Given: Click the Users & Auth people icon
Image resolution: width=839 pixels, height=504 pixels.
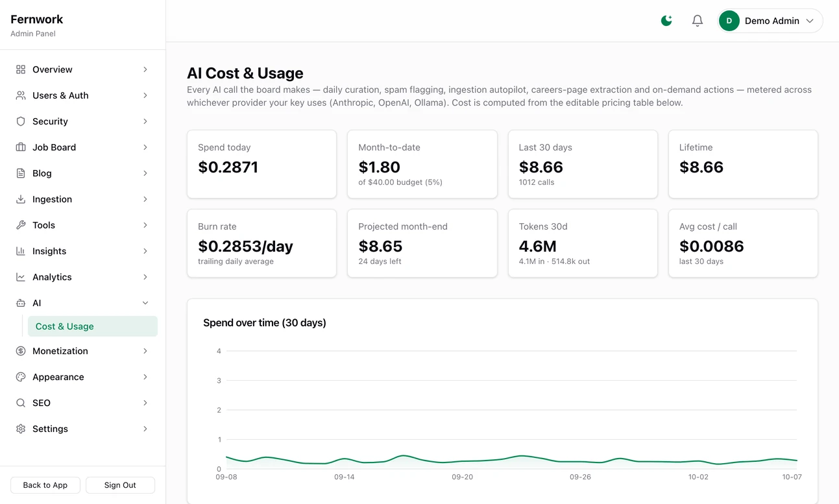Looking at the screenshot, I should [x=21, y=95].
